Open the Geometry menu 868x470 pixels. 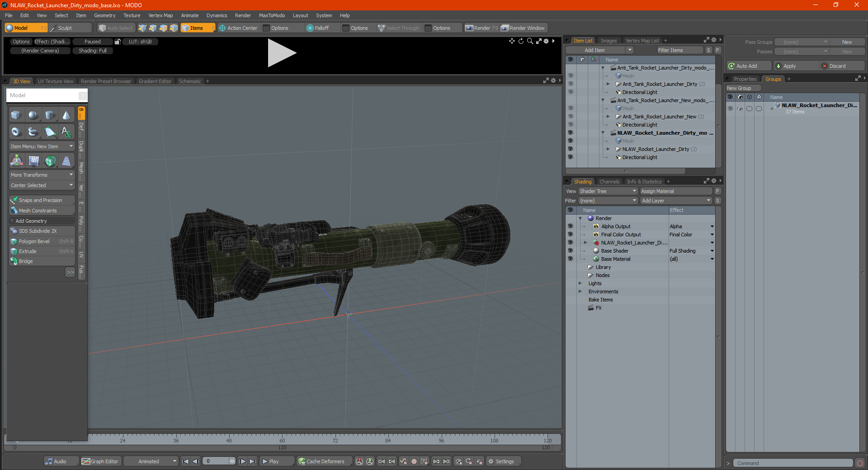pos(105,15)
